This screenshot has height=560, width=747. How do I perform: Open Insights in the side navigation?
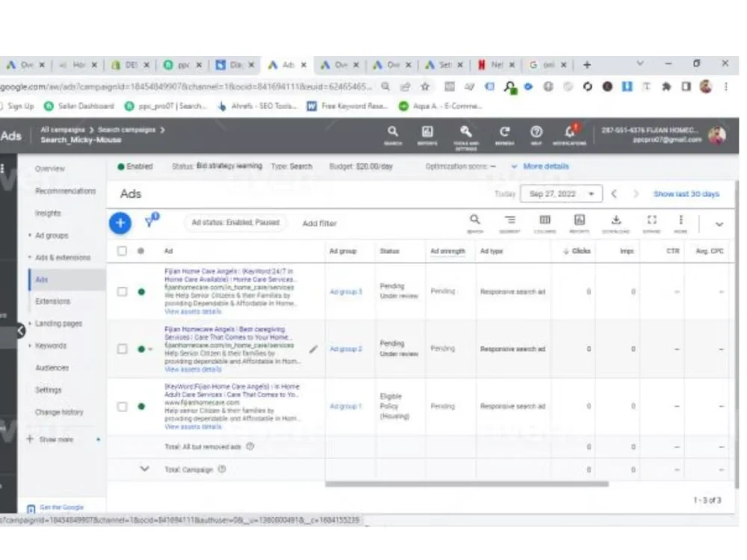point(48,213)
